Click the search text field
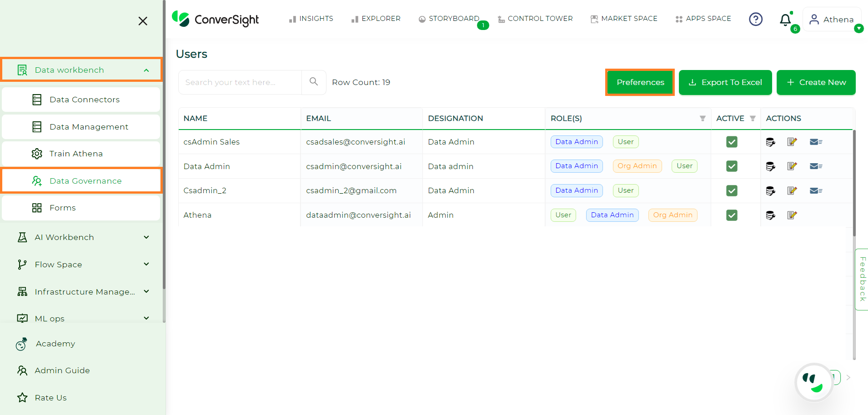The height and width of the screenshot is (415, 868). (240, 82)
